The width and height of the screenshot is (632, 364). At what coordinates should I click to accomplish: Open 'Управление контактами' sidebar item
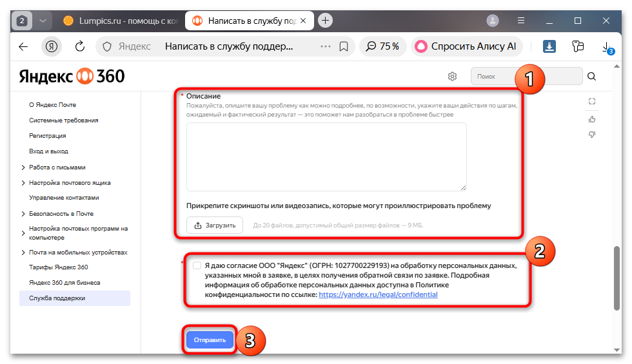64,198
